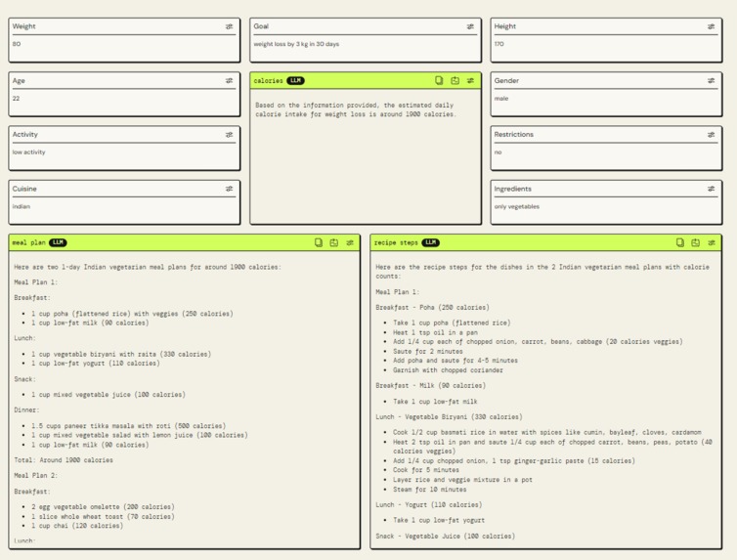Screen dimensions: 737x560
Task: Click 'Meal Plan 1:' in meal plan card
Action: click(x=36, y=282)
